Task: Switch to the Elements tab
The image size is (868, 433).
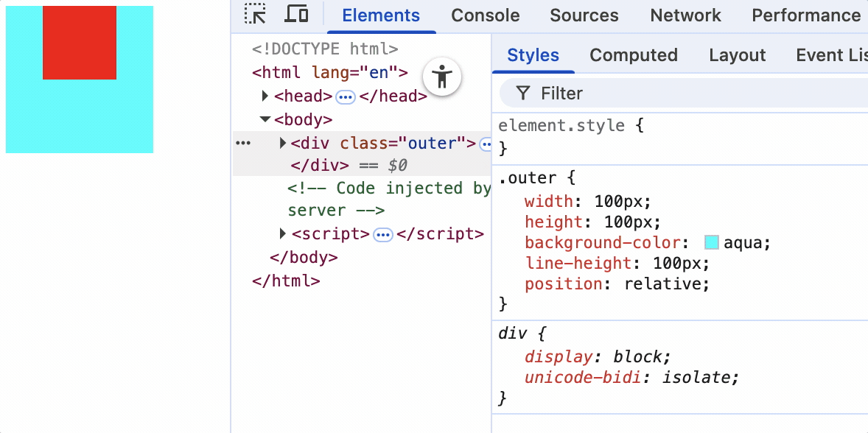Action: coord(381,15)
